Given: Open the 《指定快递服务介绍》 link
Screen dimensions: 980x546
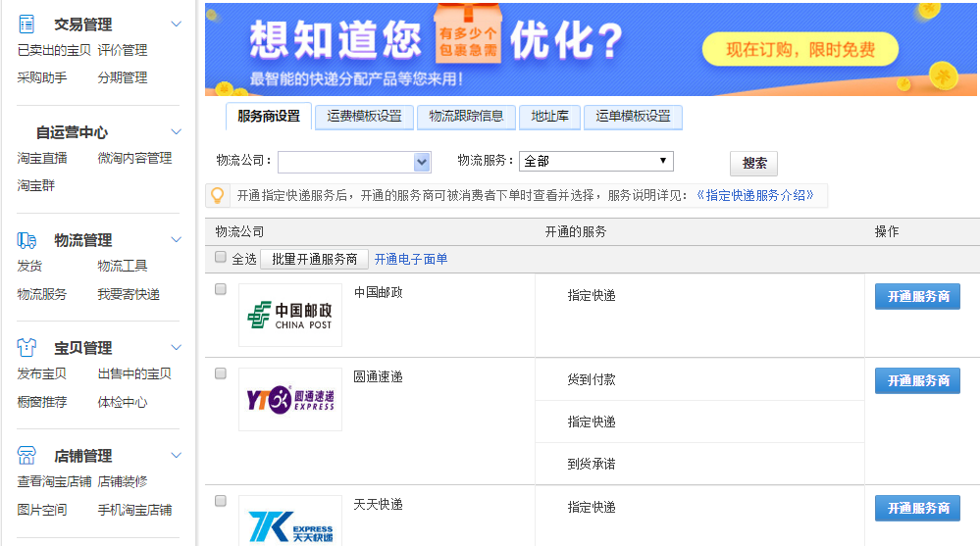Looking at the screenshot, I should point(755,195).
